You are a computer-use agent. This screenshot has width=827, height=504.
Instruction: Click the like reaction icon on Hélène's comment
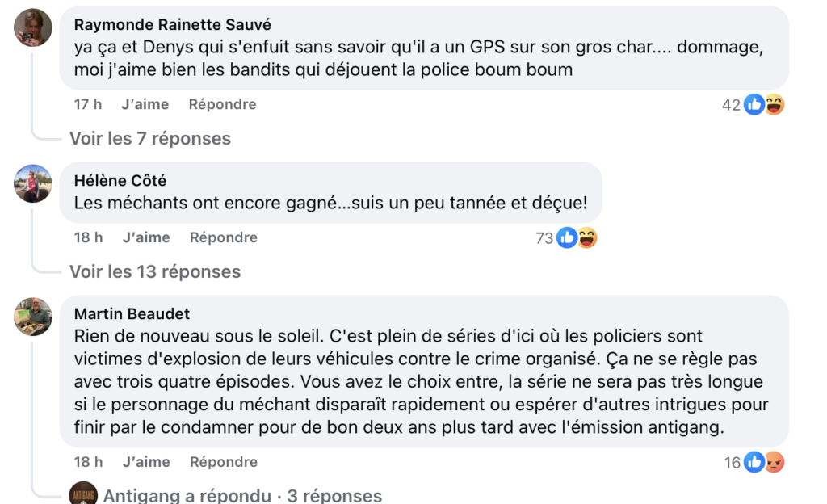[567, 237]
